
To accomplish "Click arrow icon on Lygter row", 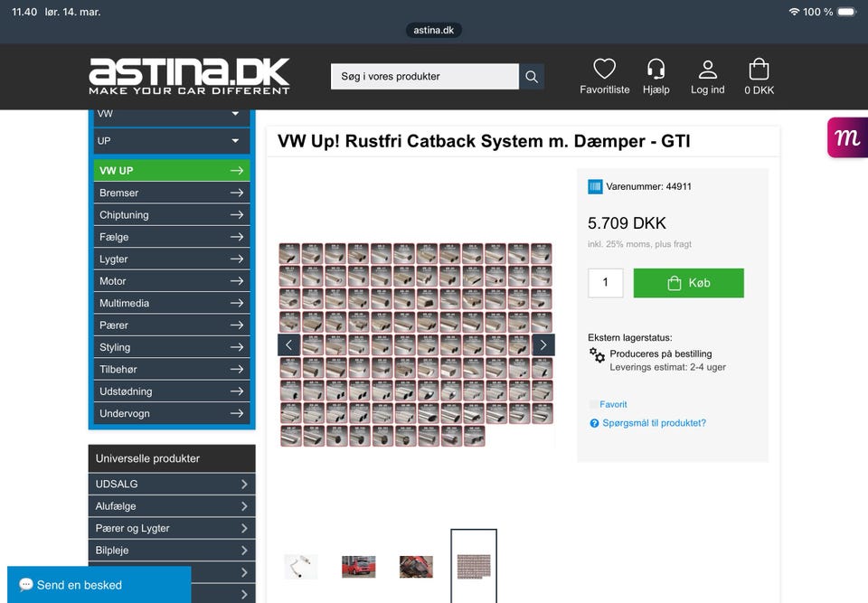I will pyautogui.click(x=237, y=259).
